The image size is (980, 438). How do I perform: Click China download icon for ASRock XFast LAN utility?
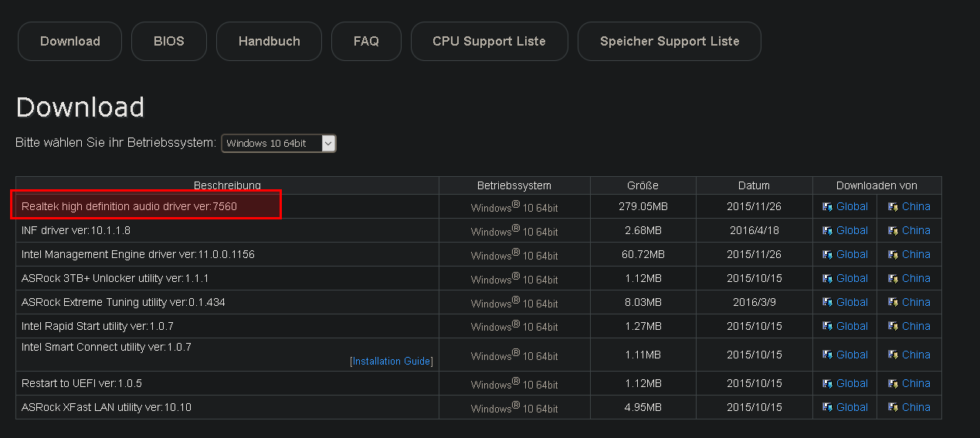click(x=893, y=408)
